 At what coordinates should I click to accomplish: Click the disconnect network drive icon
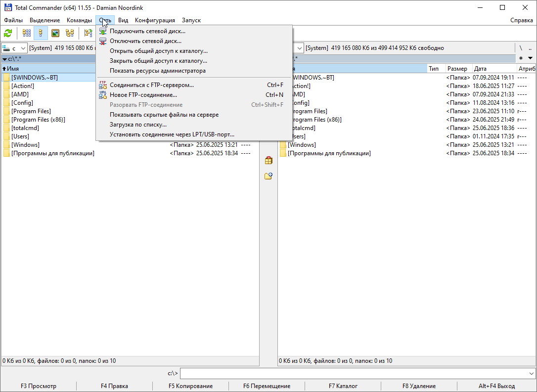pyautogui.click(x=103, y=41)
